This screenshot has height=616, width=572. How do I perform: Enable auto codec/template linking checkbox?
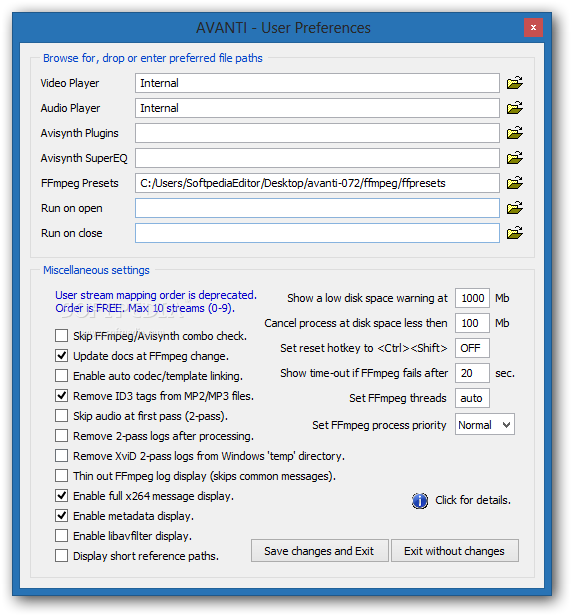pos(61,376)
